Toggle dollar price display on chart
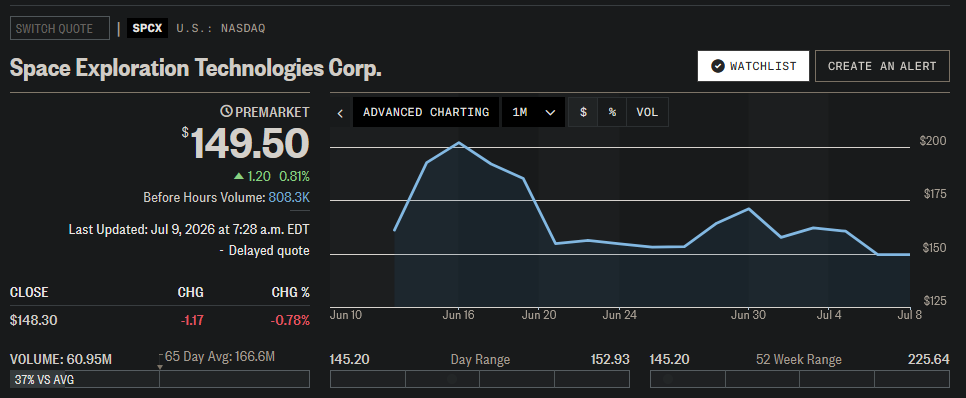This screenshot has height=398, width=966. coord(583,112)
